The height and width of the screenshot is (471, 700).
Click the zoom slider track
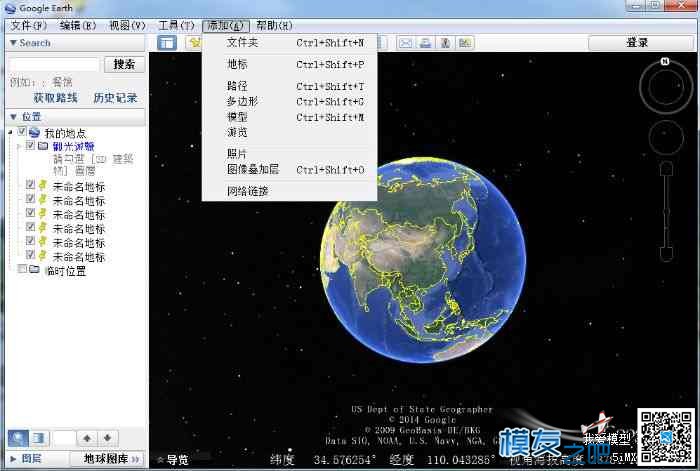tap(667, 211)
